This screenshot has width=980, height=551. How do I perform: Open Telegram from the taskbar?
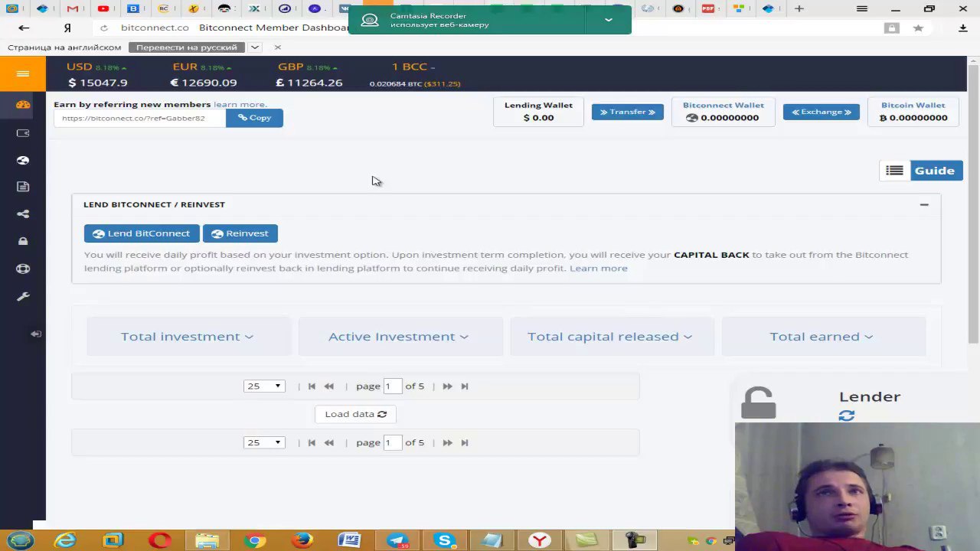pyautogui.click(x=397, y=540)
